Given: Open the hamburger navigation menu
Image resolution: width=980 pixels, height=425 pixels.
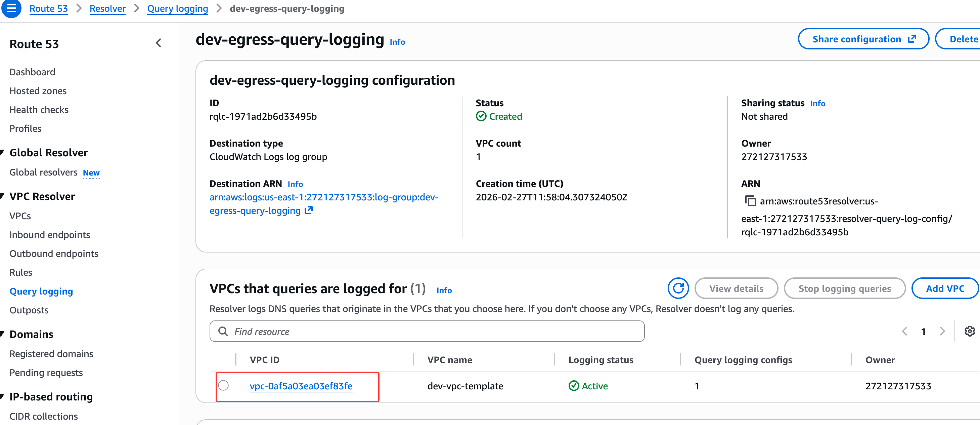Looking at the screenshot, I should 11,8.
